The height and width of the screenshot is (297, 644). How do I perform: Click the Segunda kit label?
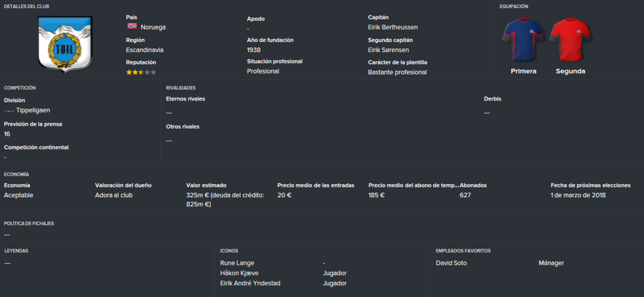click(570, 71)
